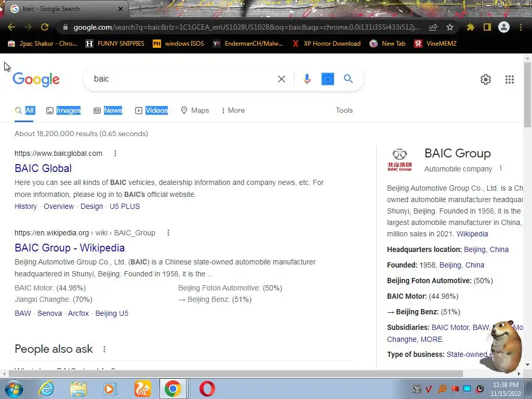
Task: Open the Chrome side panel icon
Action: tap(487, 27)
